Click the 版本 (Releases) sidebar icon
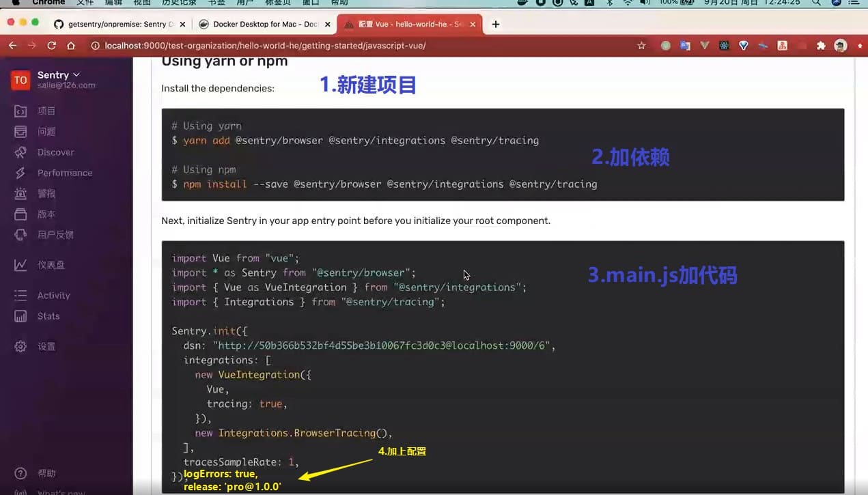 click(x=20, y=214)
